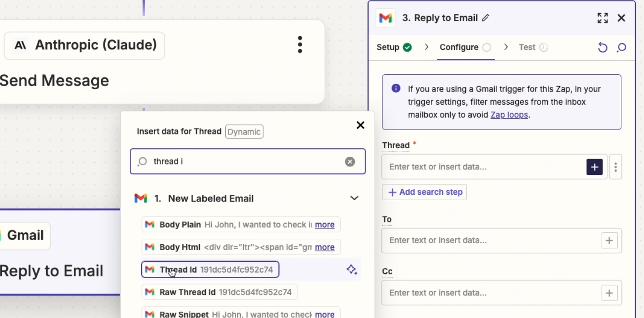Screen dimensions: 644x318
Task: Close the Insert data popup
Action: click(361, 125)
